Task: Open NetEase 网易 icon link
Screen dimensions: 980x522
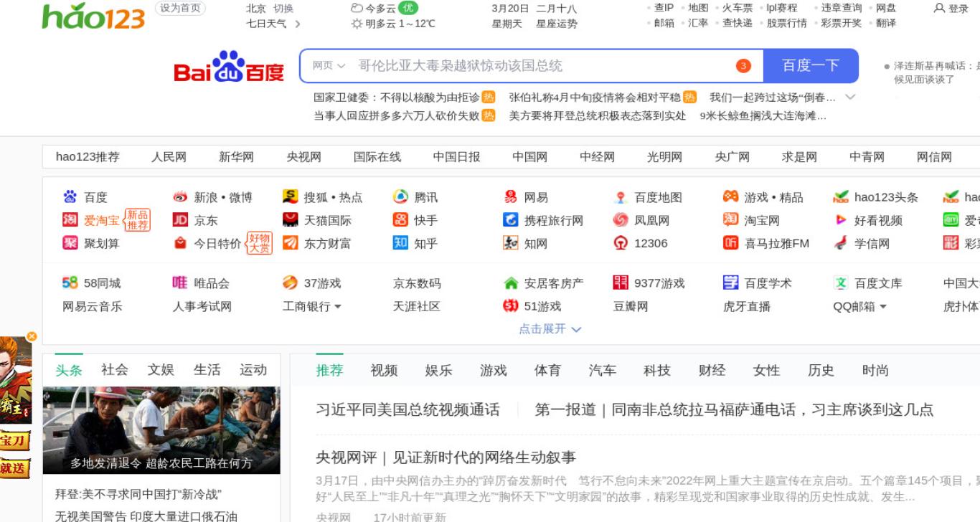Action: pyautogui.click(x=510, y=197)
